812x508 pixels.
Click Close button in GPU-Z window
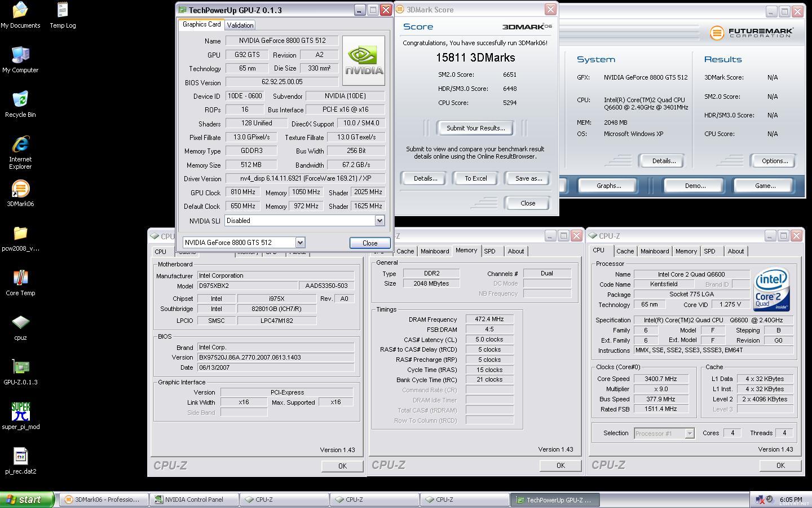click(x=370, y=243)
